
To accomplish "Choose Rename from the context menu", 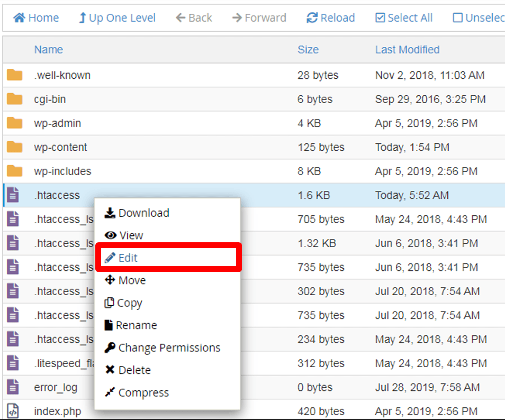I will [130, 325].
